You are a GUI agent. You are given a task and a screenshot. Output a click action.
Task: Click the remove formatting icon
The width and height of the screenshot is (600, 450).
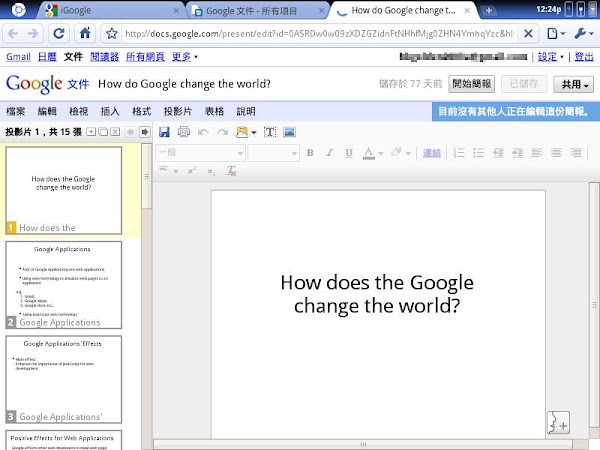point(231,171)
